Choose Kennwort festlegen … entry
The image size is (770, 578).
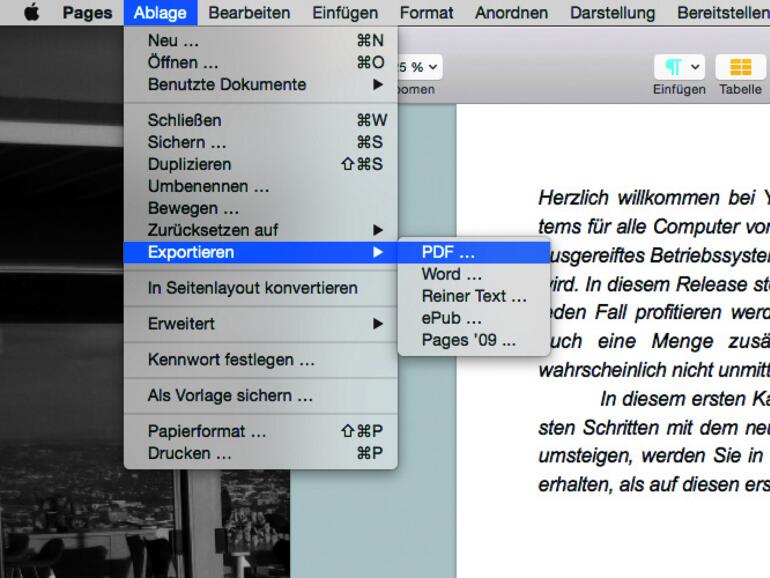pyautogui.click(x=261, y=360)
